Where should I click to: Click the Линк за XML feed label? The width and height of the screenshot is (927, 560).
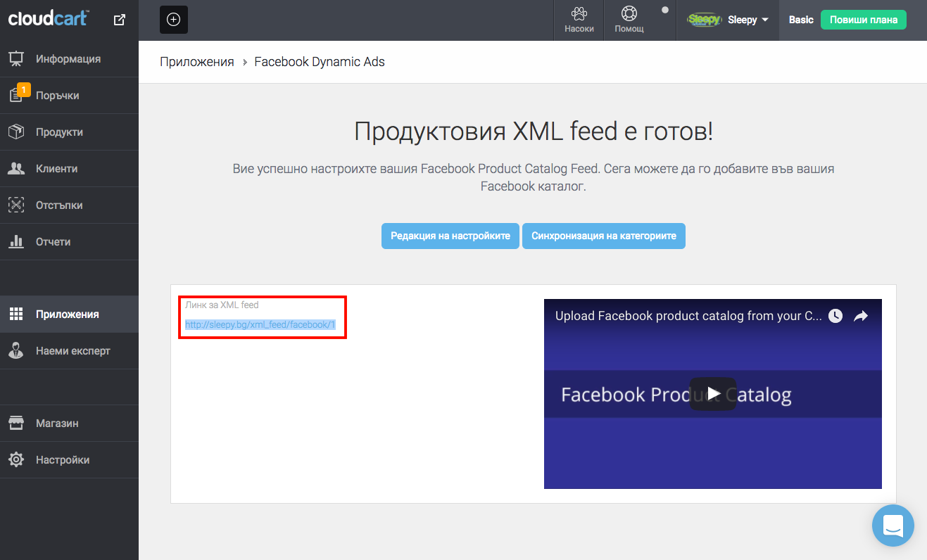[x=222, y=305]
